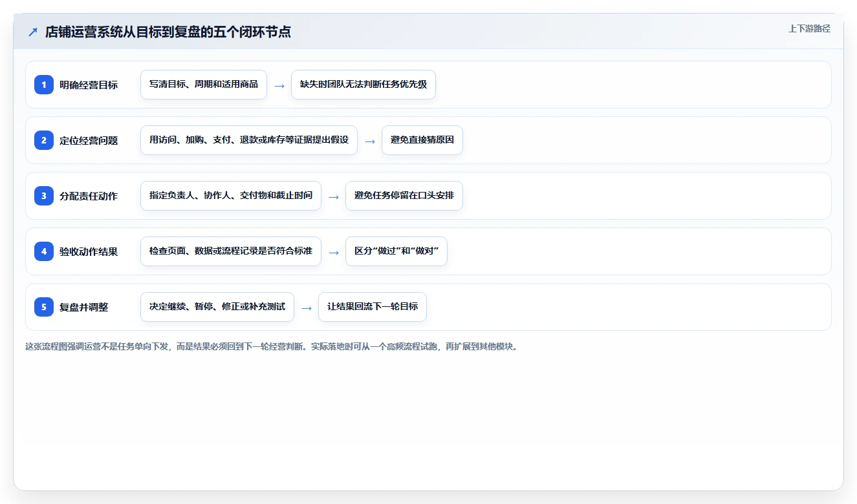The height and width of the screenshot is (504, 857).
Task: Click the 区分“做过”和“做对” chip
Action: coord(396,251)
